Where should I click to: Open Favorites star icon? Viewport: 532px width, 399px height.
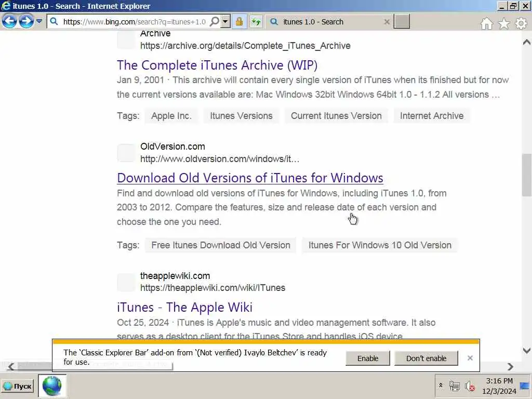click(504, 23)
